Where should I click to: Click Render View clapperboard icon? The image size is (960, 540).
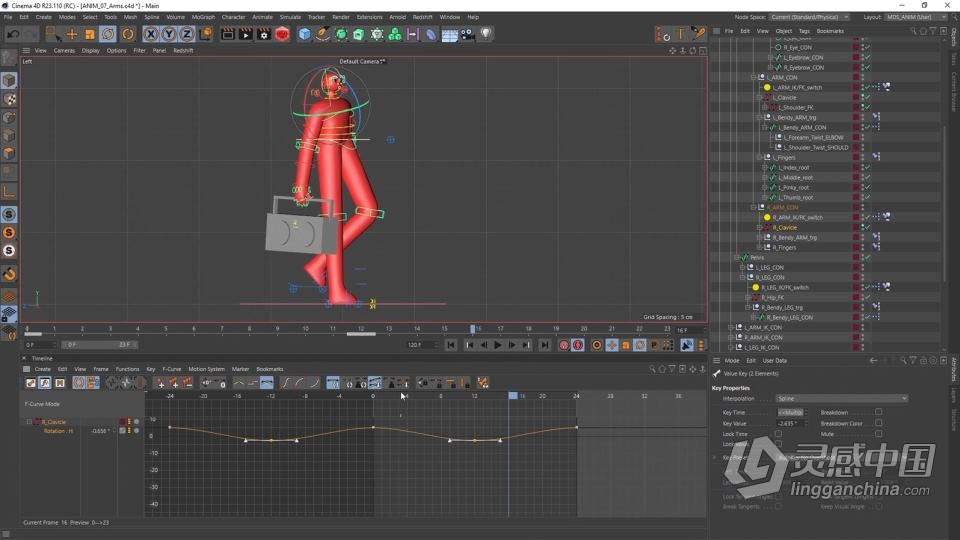click(x=228, y=34)
